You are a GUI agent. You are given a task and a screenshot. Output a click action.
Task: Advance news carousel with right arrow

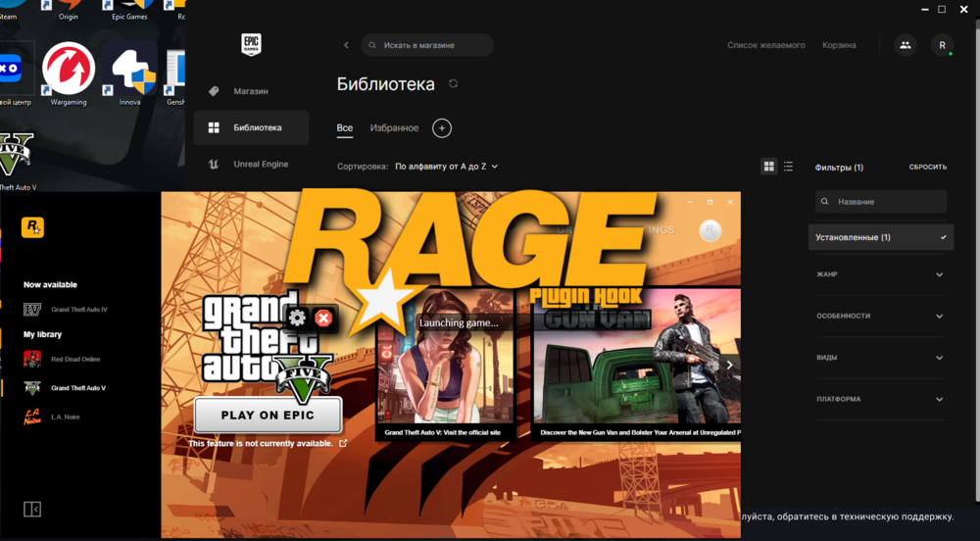coord(729,365)
